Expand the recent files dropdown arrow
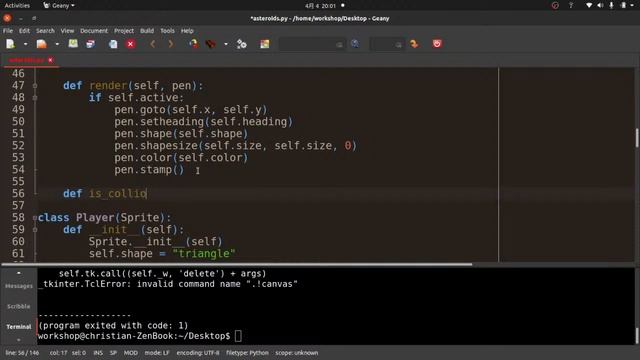This screenshot has height=360, width=640. coord(57,44)
